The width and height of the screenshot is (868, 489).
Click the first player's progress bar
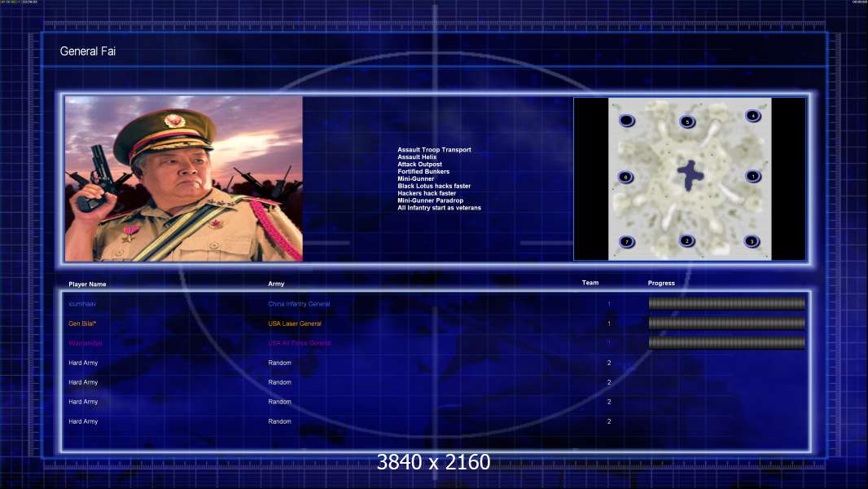[x=726, y=304]
